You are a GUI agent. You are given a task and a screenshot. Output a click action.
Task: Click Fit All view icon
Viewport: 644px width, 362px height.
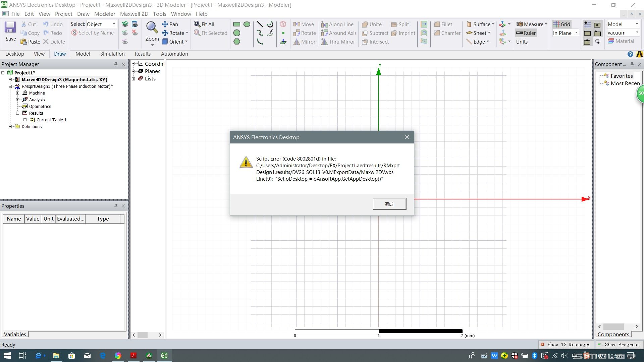click(204, 24)
